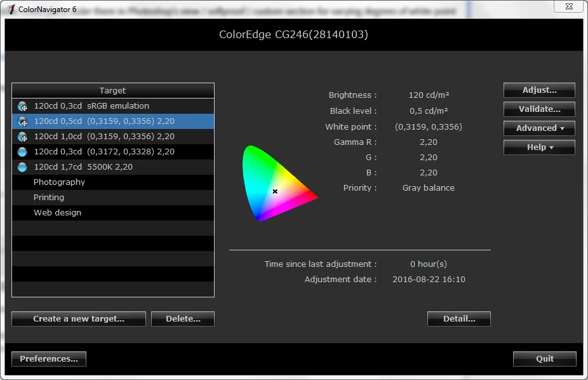This screenshot has width=588, height=380.
Task: Select the 120cd 0,5cd (0,3159, 0,3356) 2,20 target
Action: point(113,121)
